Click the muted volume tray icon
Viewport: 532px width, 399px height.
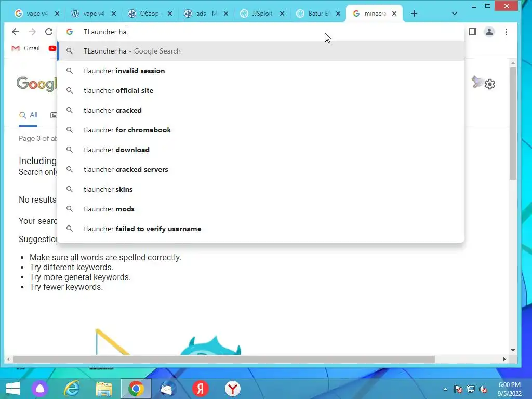coord(483,389)
